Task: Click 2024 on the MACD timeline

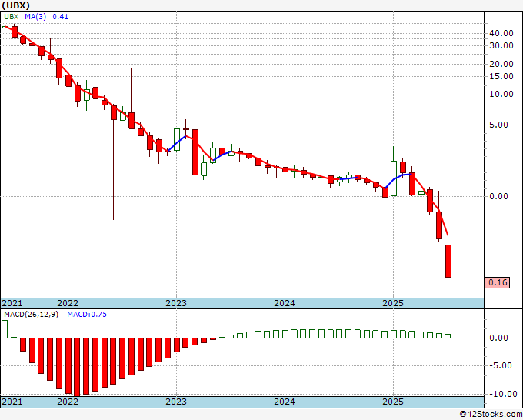Action: (x=285, y=402)
